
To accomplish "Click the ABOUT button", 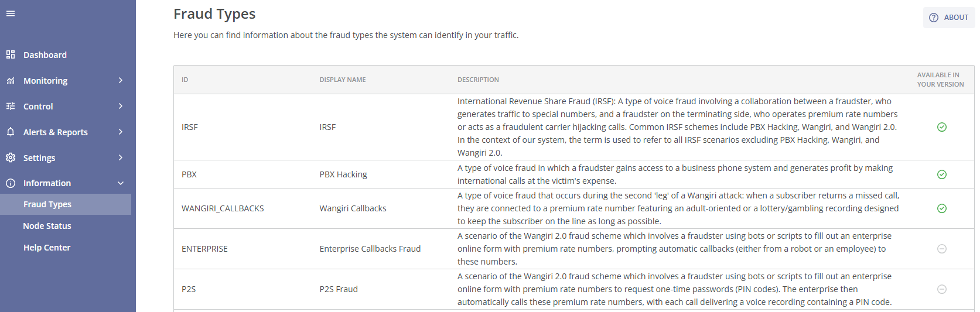I will tap(949, 18).
